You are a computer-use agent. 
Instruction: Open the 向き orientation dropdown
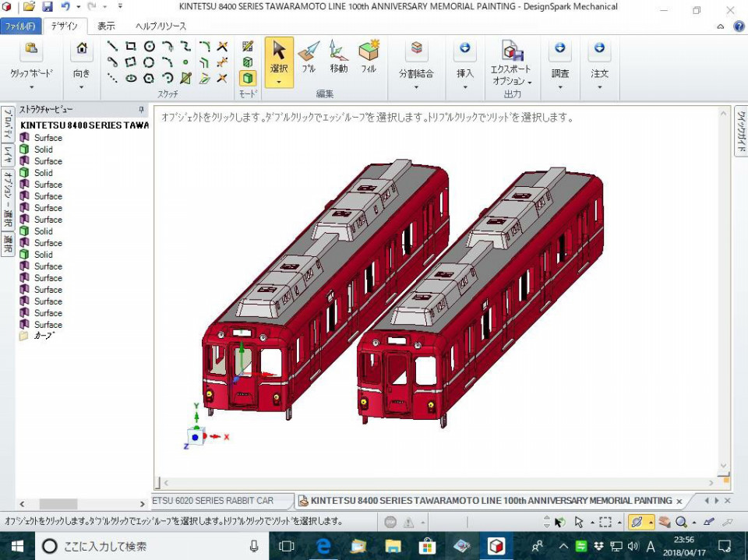(x=82, y=87)
